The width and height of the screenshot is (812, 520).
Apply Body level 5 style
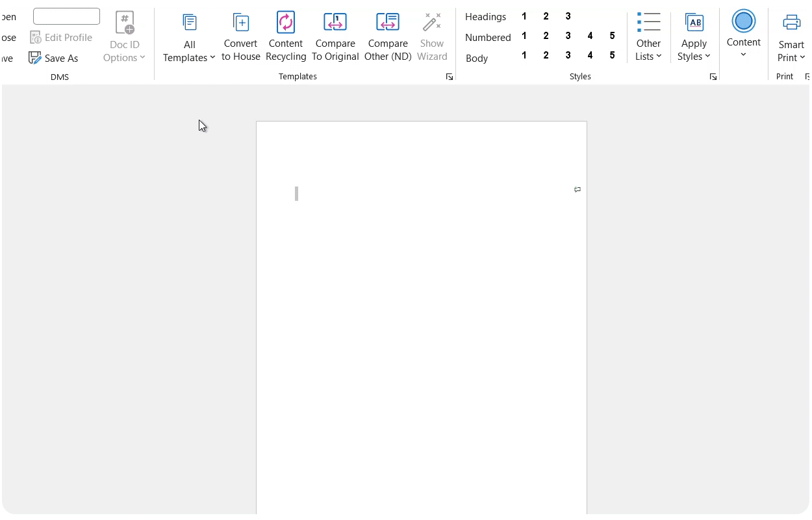click(613, 55)
